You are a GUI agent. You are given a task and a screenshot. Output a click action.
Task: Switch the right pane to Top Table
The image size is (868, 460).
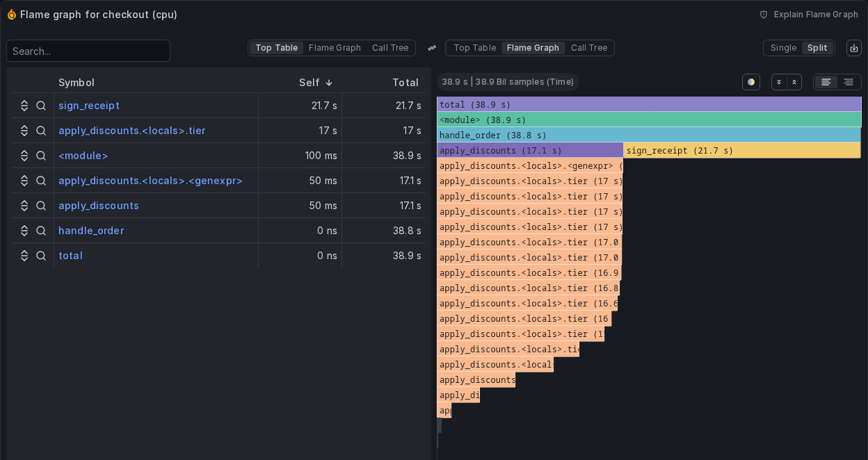tap(474, 48)
